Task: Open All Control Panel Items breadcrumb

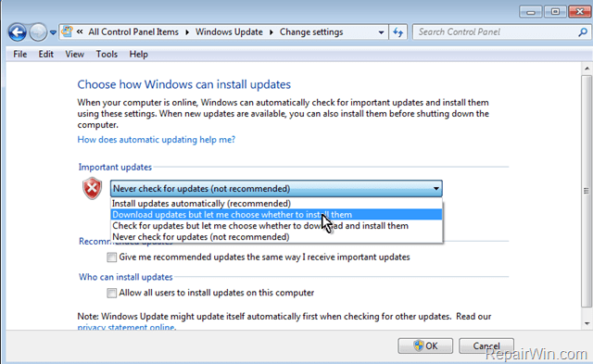Action: [133, 31]
